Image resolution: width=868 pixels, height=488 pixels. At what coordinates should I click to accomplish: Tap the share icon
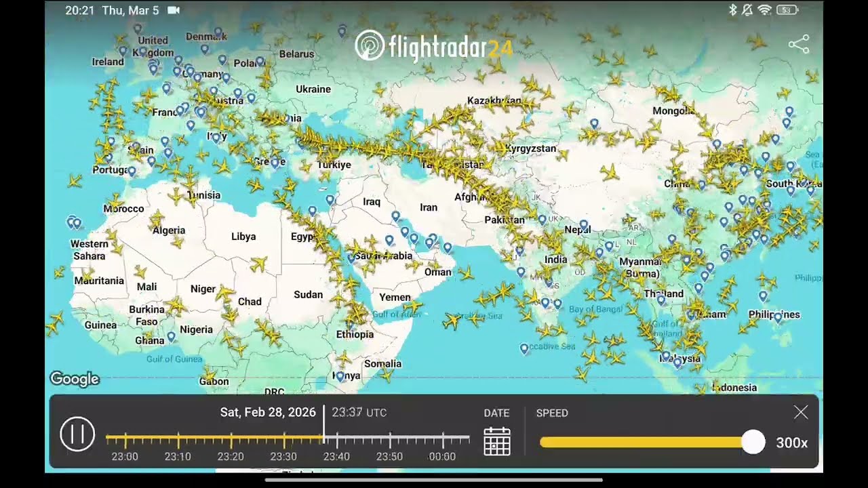pos(799,45)
